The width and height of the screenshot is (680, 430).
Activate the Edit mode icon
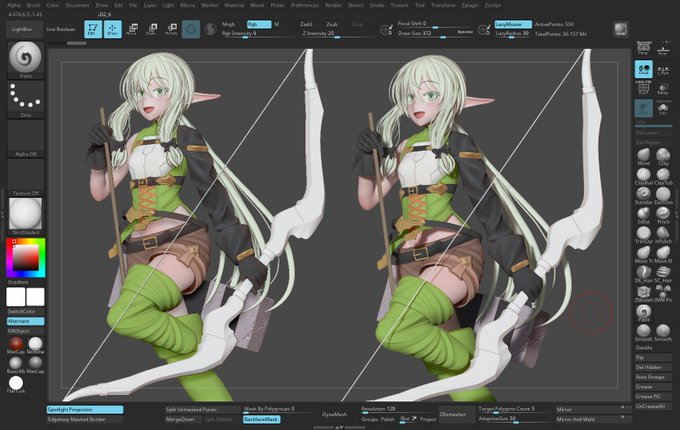coord(93,29)
